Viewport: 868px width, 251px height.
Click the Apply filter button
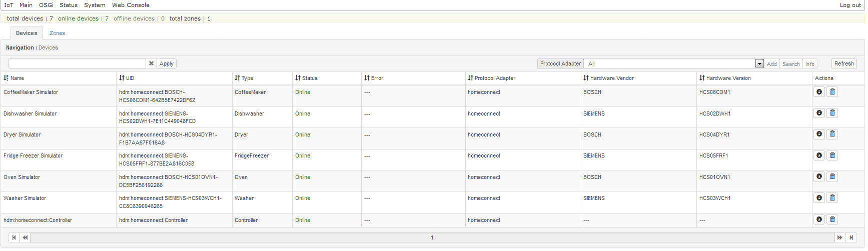point(167,63)
